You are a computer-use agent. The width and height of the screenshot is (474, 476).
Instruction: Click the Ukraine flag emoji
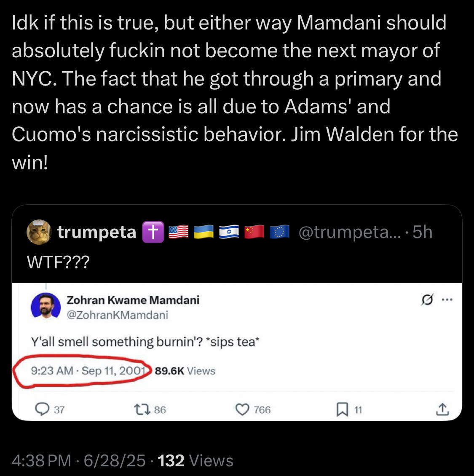click(x=204, y=232)
